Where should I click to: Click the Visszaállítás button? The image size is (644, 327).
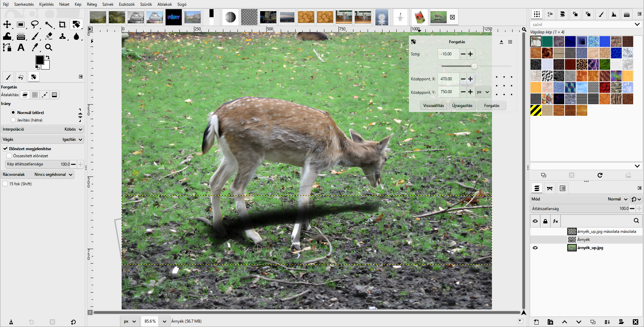click(x=434, y=106)
